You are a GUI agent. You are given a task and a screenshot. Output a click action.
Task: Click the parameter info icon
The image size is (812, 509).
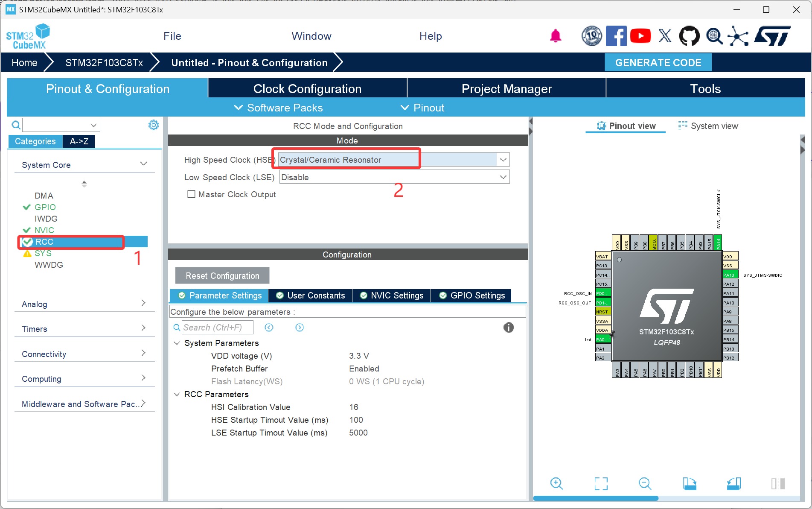[x=509, y=328]
